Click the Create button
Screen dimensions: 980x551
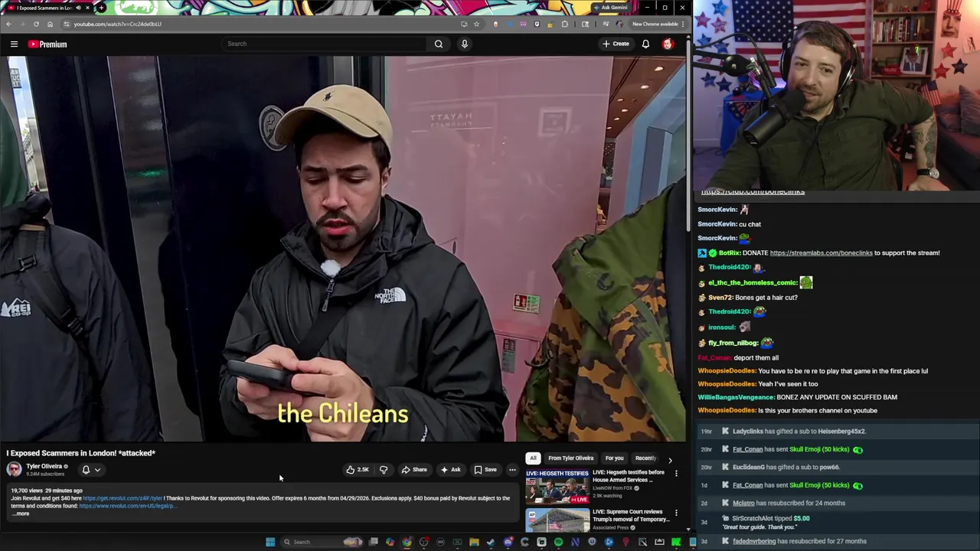(616, 44)
